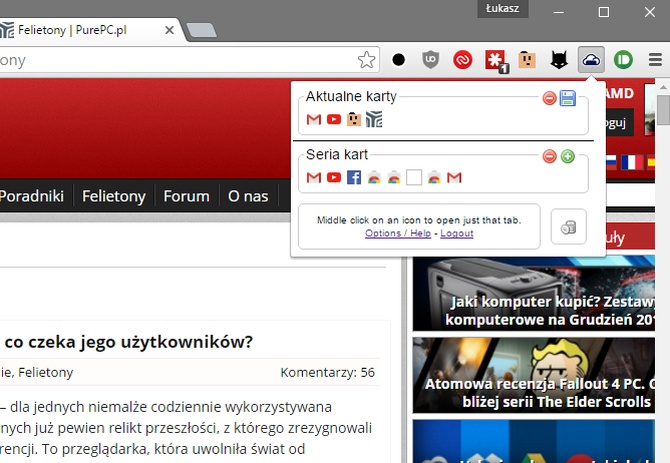The width and height of the screenshot is (670, 463).
Task: Click the Options / Help link
Action: point(398,233)
